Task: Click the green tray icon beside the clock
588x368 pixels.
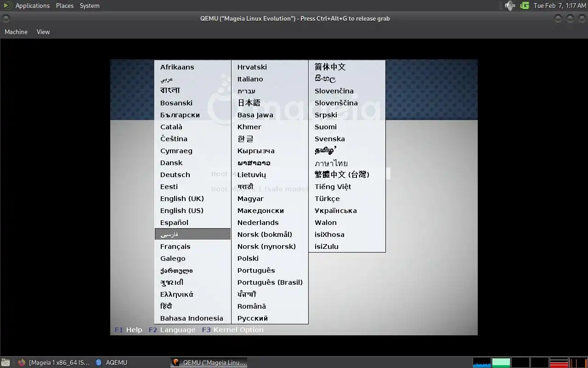Action: click(x=525, y=6)
